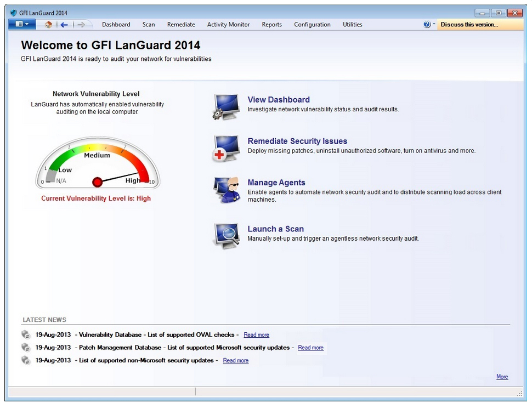Screen dimensions: 532x403
Task: Navigate back with the blue arrow
Action: 64,25
